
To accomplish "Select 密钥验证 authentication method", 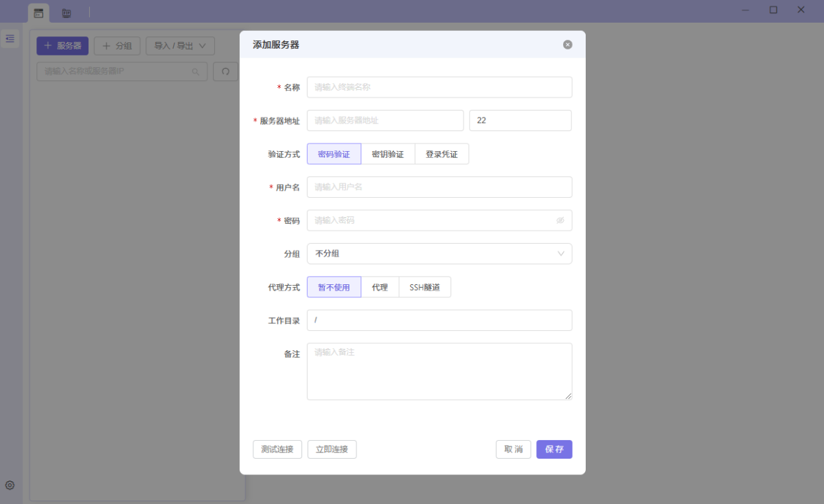I will click(x=387, y=154).
